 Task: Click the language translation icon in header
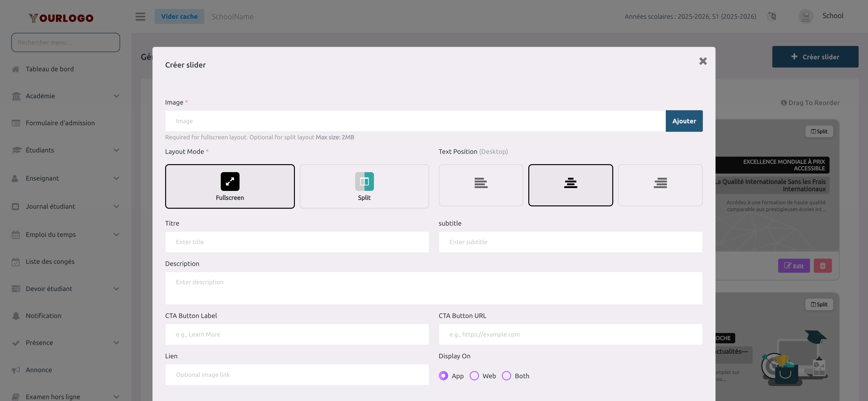[772, 16]
